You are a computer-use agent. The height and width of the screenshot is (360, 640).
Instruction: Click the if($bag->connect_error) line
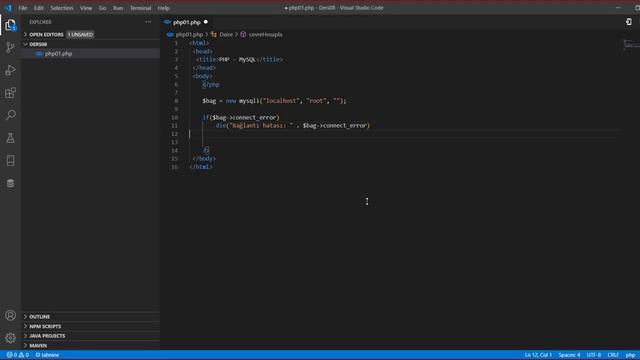[x=241, y=118]
